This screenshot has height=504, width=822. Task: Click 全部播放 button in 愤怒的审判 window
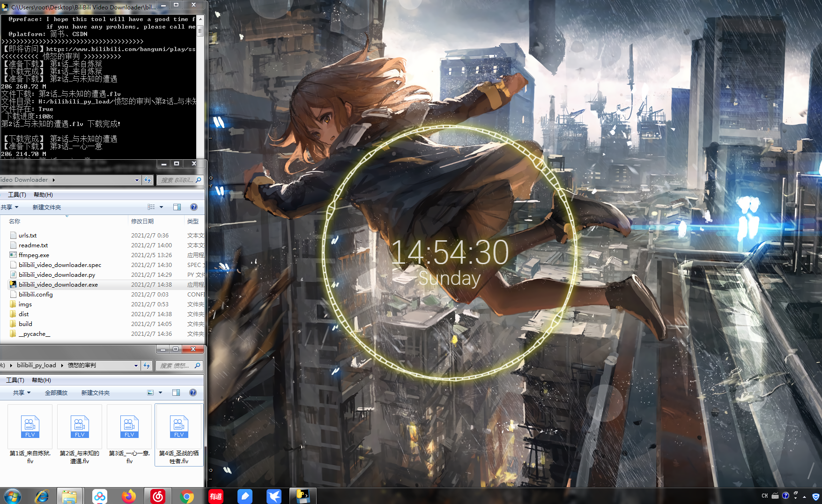coord(56,393)
